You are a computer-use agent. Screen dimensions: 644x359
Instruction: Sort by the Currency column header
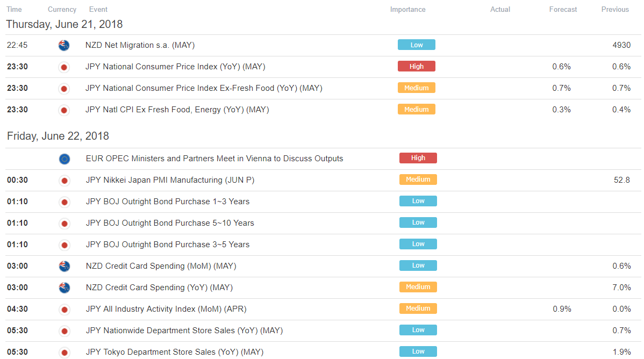tap(62, 10)
